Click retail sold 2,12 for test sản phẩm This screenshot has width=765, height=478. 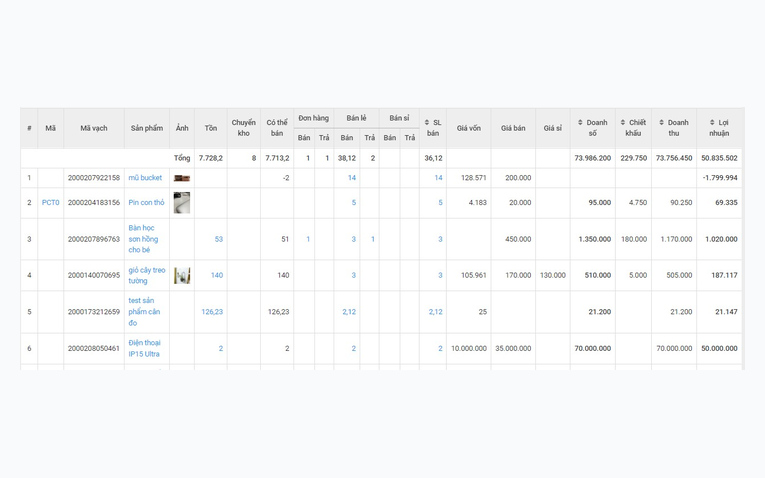point(349,312)
